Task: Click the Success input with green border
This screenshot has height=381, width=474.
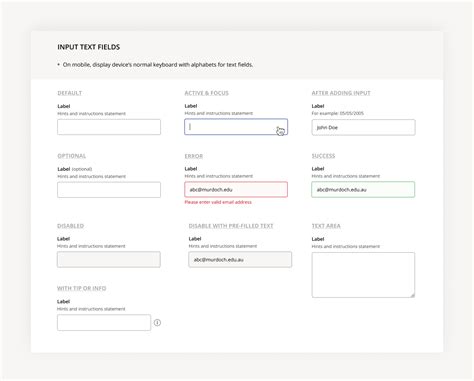Action: pyautogui.click(x=363, y=189)
